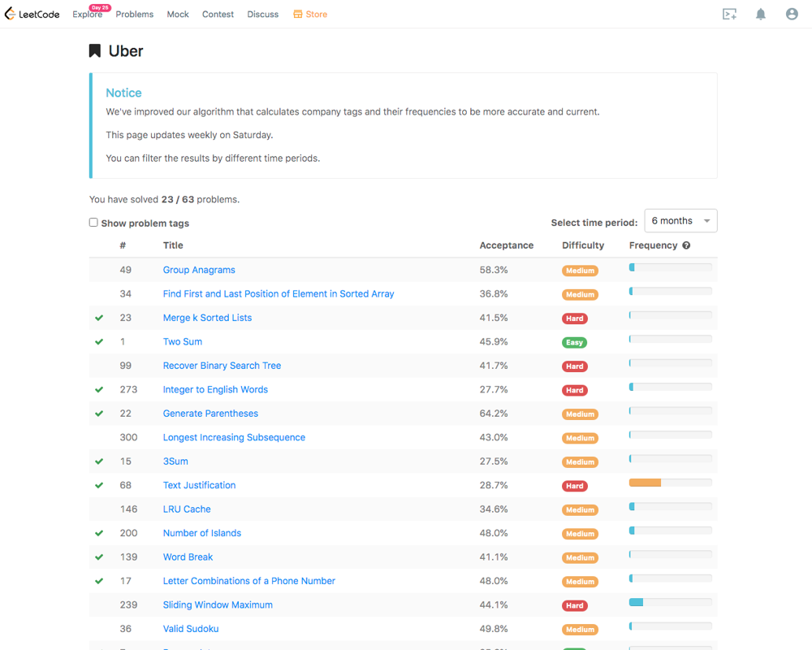The image size is (812, 650).
Task: Click the solved checkmark for Text Justification
Action: (99, 485)
